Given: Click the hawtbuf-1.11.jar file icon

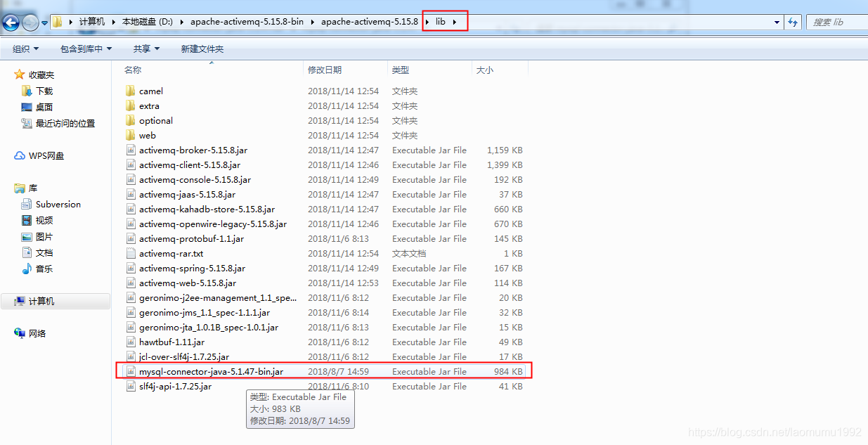Looking at the screenshot, I should click(x=131, y=342).
